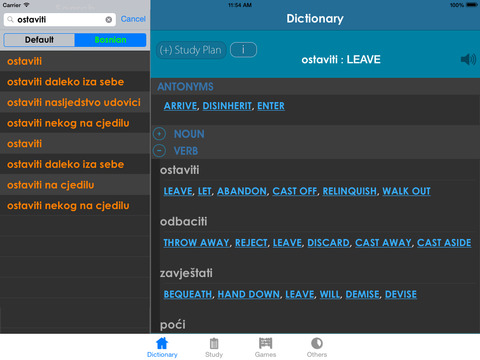Select 'ostaviti nasljedstvo udovici' from results
The height and width of the screenshot is (360, 480).
[x=75, y=102]
